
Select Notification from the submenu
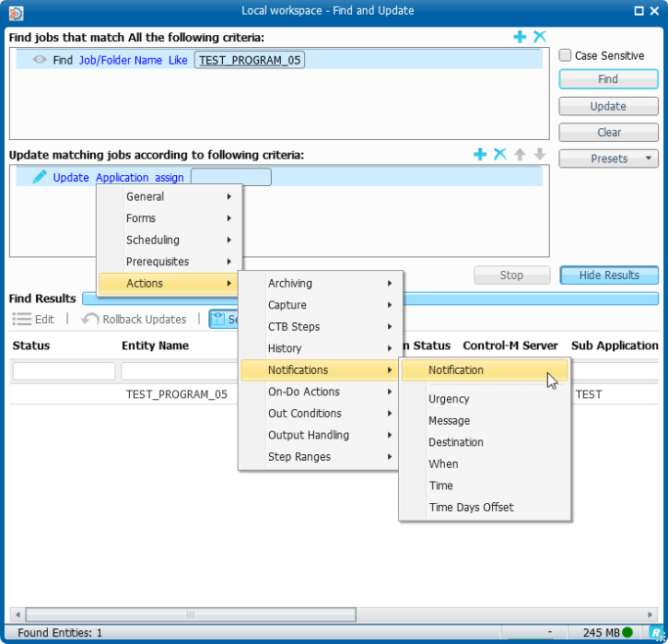pyautogui.click(x=456, y=370)
